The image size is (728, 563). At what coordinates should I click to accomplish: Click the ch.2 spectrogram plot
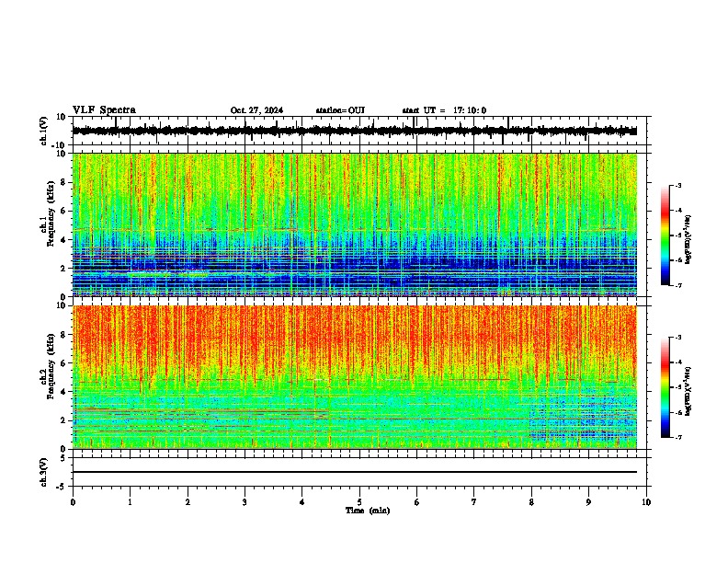coord(354,377)
